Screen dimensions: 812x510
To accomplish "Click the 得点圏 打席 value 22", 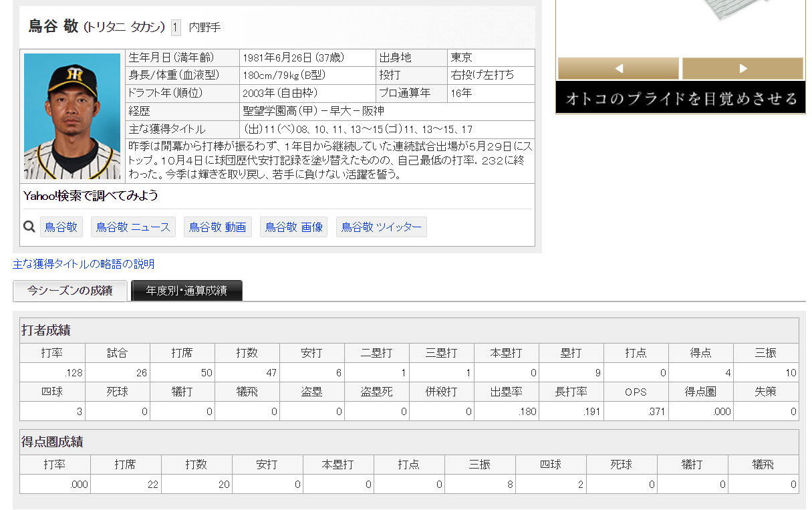I will click(x=126, y=485).
